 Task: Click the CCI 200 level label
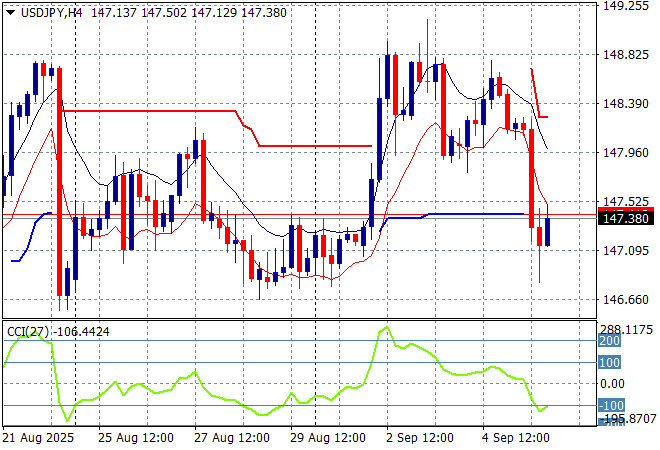point(609,341)
